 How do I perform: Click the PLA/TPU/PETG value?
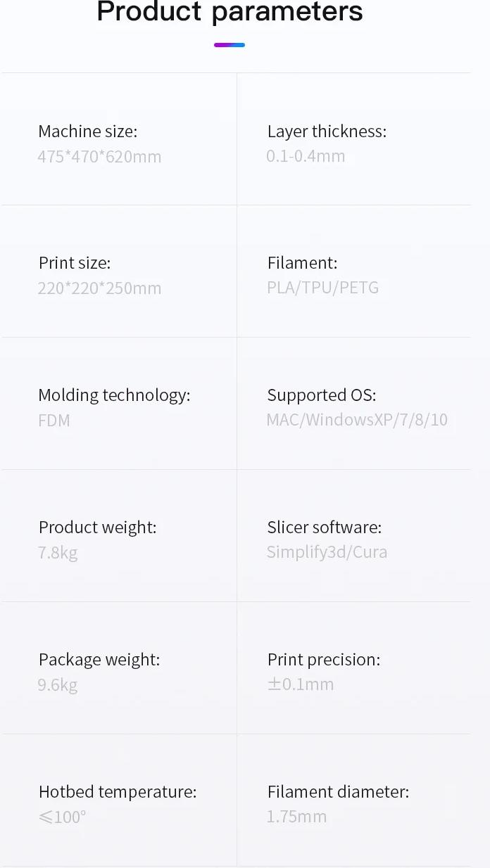[x=322, y=288]
